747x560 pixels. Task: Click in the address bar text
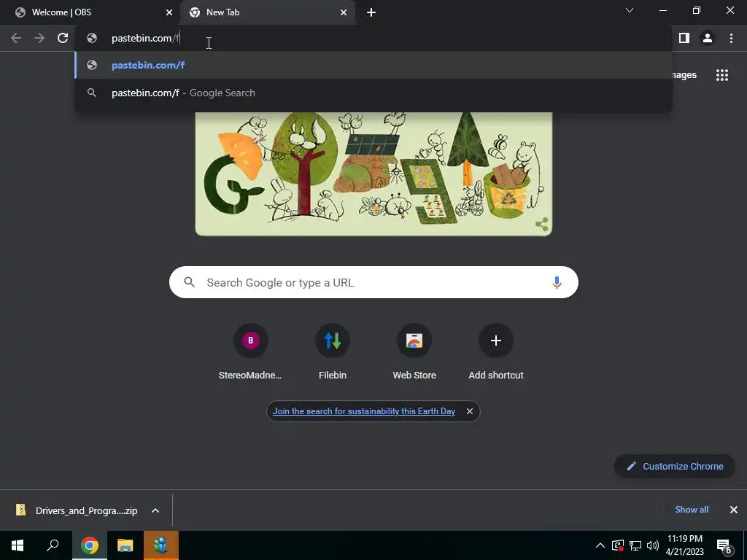pos(145,38)
